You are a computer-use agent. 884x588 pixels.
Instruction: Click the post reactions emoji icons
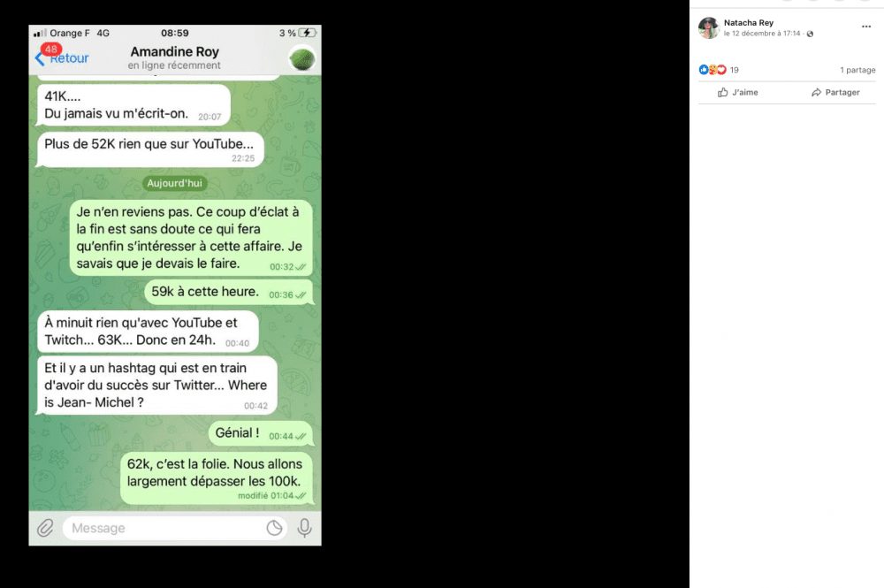[713, 70]
